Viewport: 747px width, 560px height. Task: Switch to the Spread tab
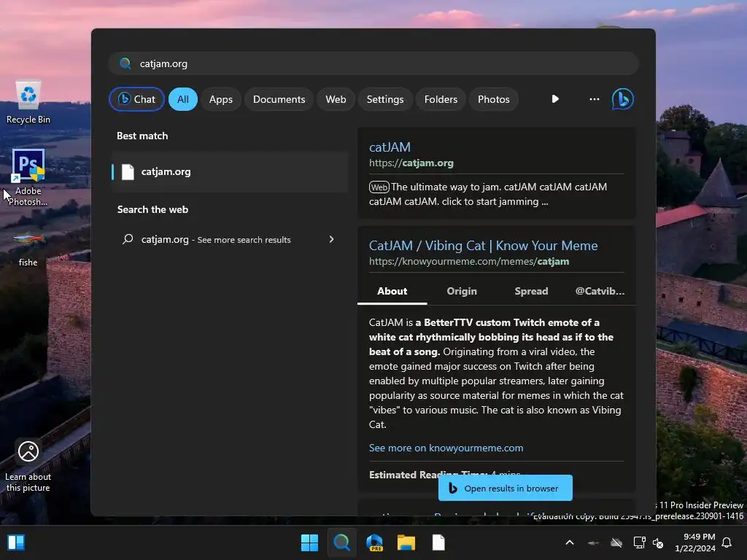tap(531, 291)
